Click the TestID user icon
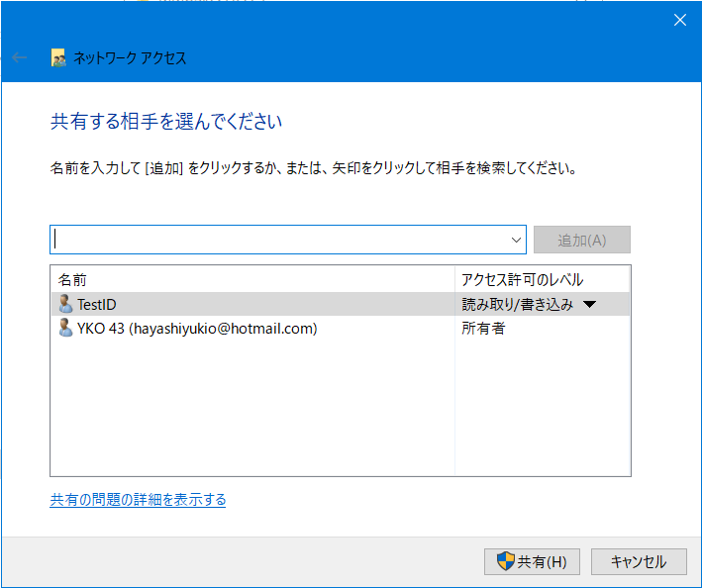 [65, 304]
